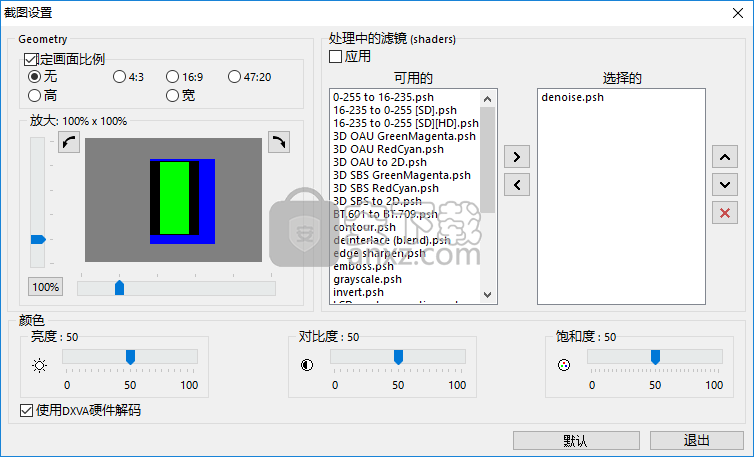Select edge sharpen.psh shader
This screenshot has width=754, height=457.
tap(379, 253)
